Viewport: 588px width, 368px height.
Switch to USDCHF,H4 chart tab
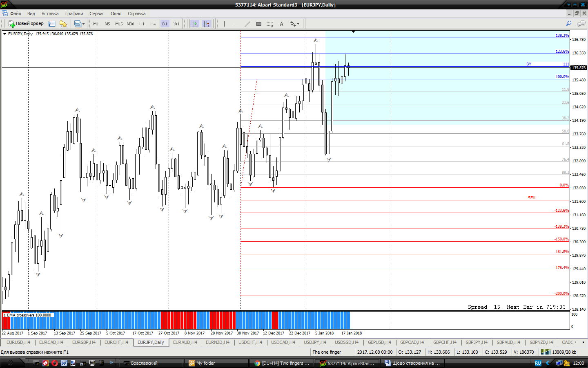(250, 342)
